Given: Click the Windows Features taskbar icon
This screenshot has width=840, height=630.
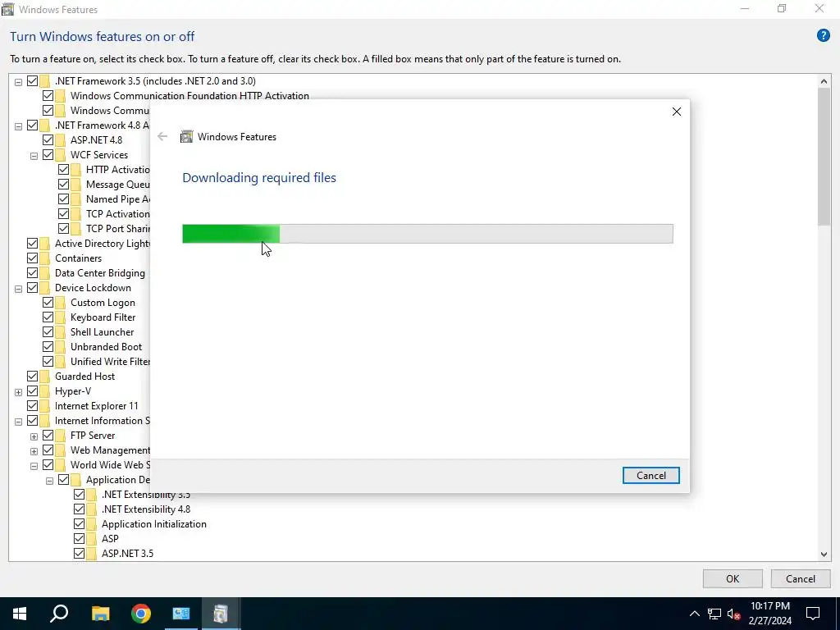Looking at the screenshot, I should click(x=221, y=614).
